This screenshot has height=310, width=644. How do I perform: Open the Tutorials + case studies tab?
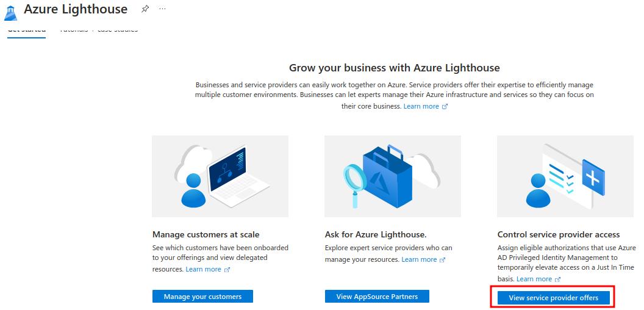click(x=99, y=30)
